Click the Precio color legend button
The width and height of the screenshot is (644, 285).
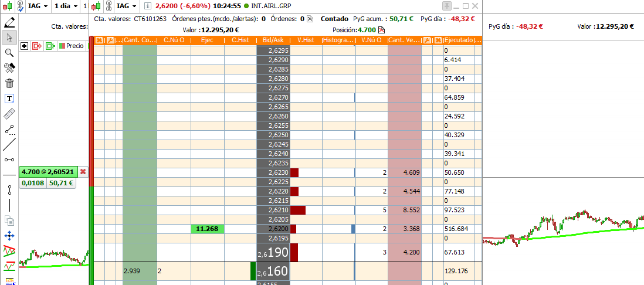click(72, 46)
